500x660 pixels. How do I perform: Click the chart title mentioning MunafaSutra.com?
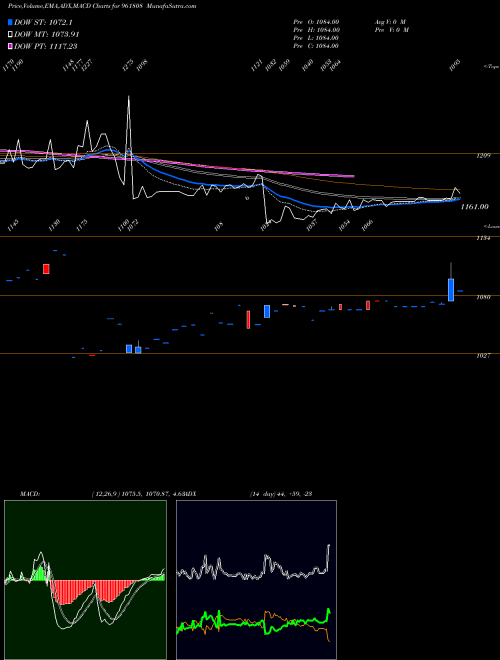[102, 6]
